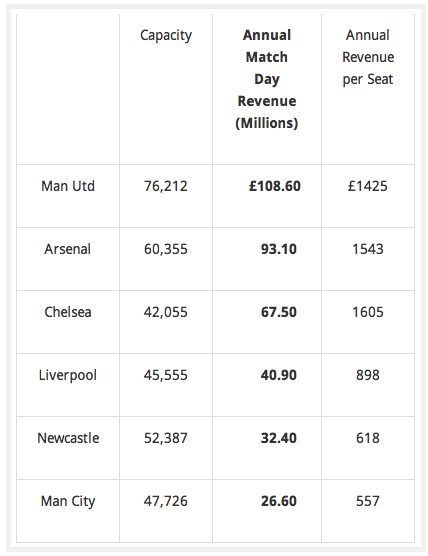Click the £108.60 revenue cell

click(275, 186)
